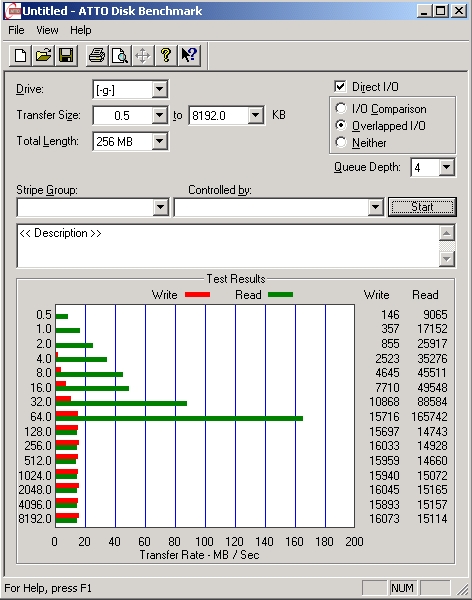Select the Neither radio button
This screenshot has height=600, width=472.
pyautogui.click(x=341, y=142)
